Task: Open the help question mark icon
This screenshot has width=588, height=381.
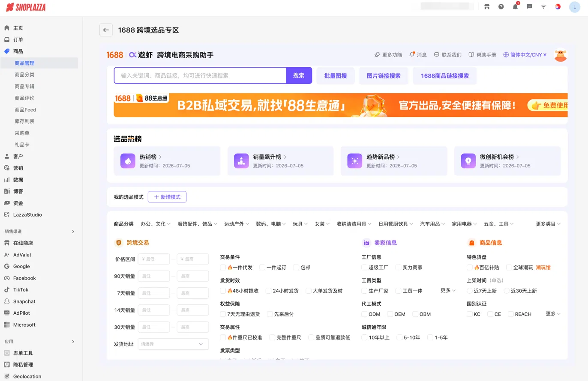Action: click(x=501, y=7)
